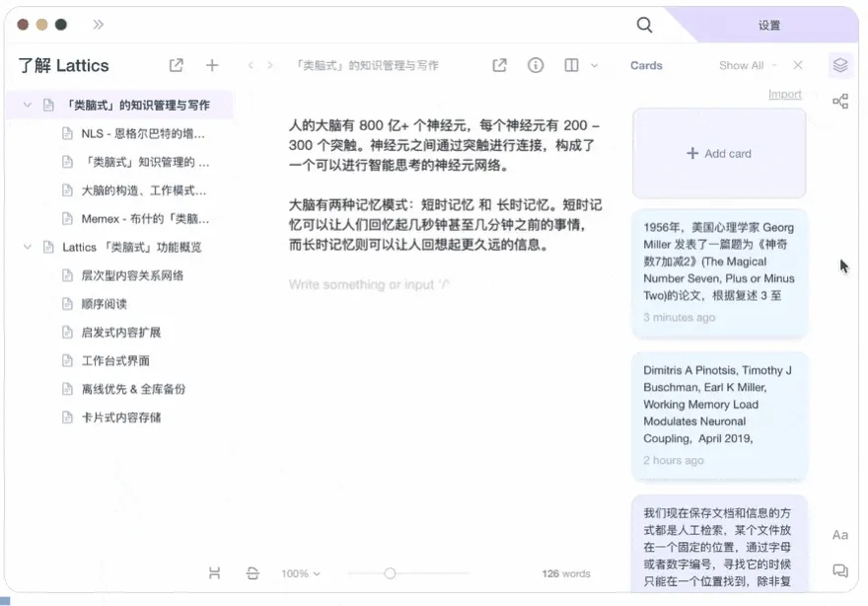868x606 pixels.
Task: Toggle the Cards layers icon
Action: [840, 65]
